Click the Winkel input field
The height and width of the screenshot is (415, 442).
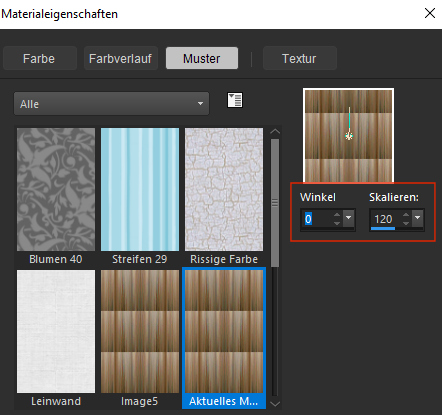(318, 219)
